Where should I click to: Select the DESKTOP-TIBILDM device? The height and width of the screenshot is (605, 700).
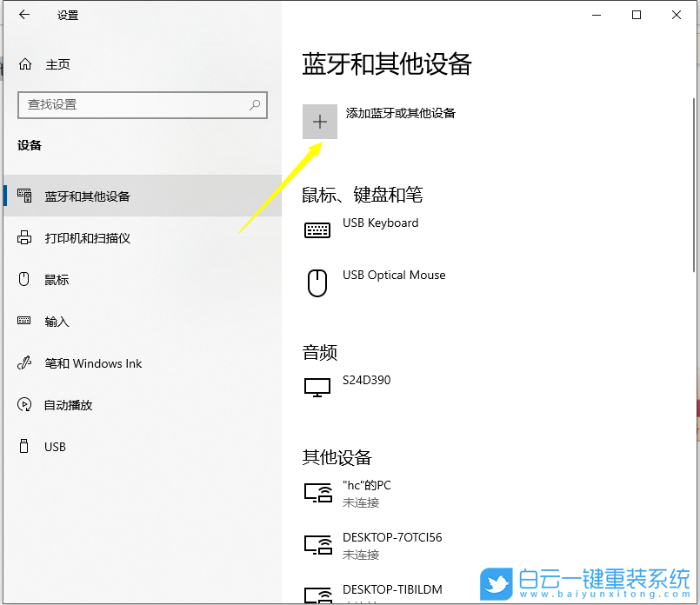(391, 589)
